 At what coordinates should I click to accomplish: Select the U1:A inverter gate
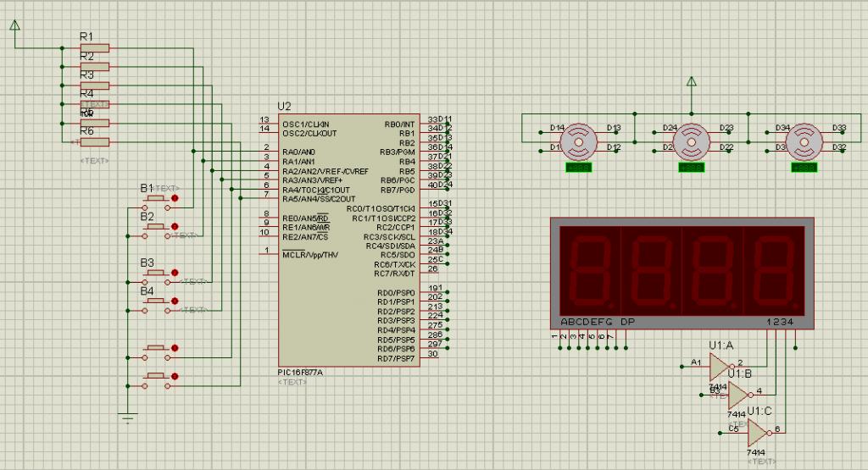(x=721, y=366)
